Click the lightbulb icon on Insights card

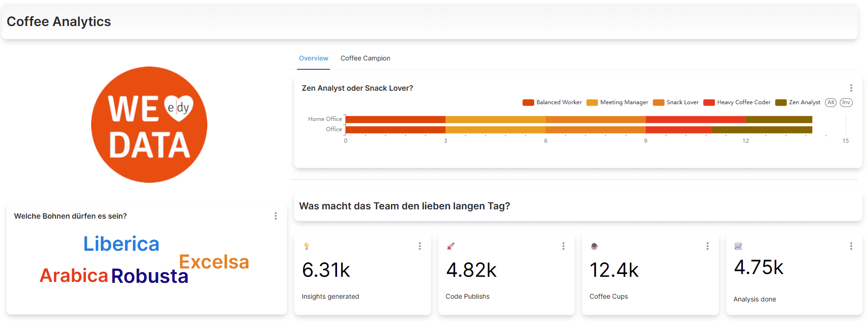[306, 246]
